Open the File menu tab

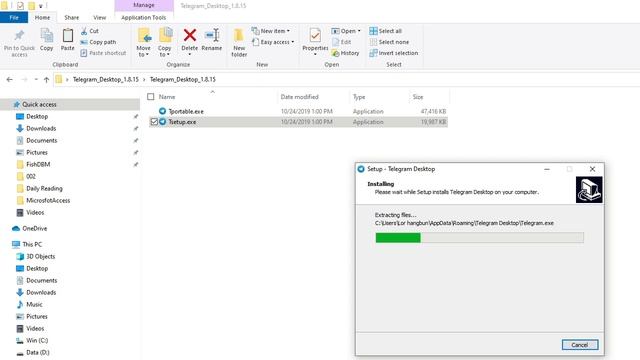click(x=14, y=18)
